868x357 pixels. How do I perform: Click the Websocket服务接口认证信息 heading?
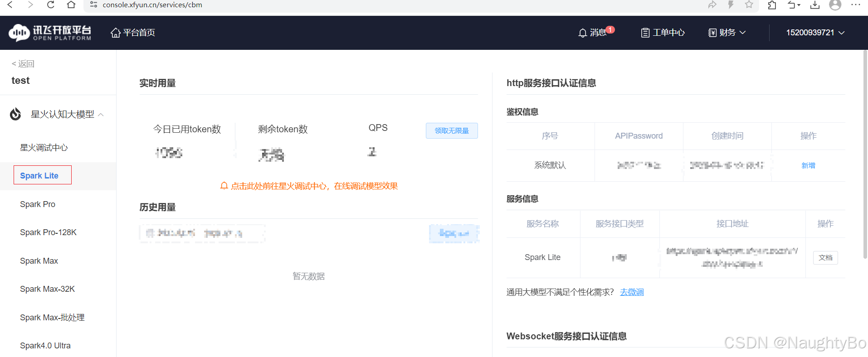tap(566, 336)
